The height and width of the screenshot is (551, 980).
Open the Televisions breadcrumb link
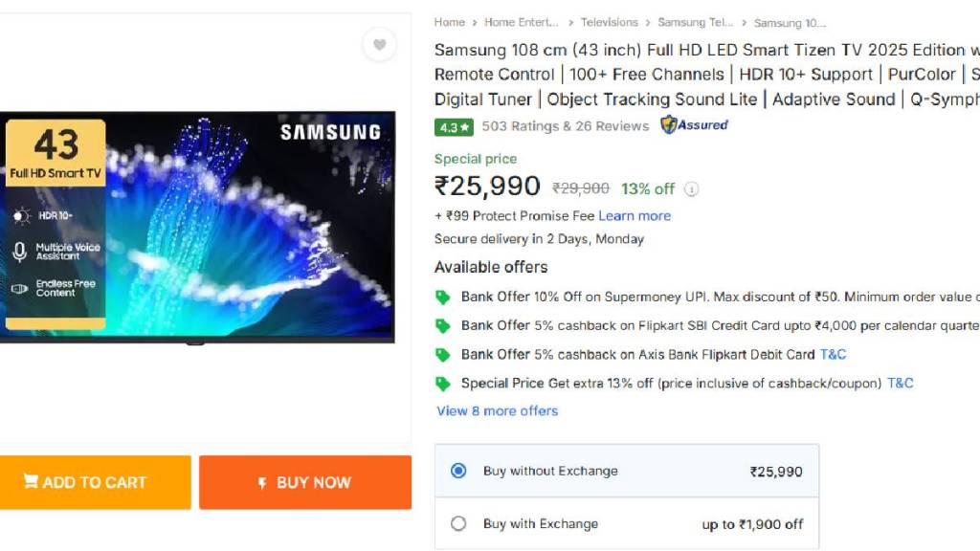[x=609, y=22]
